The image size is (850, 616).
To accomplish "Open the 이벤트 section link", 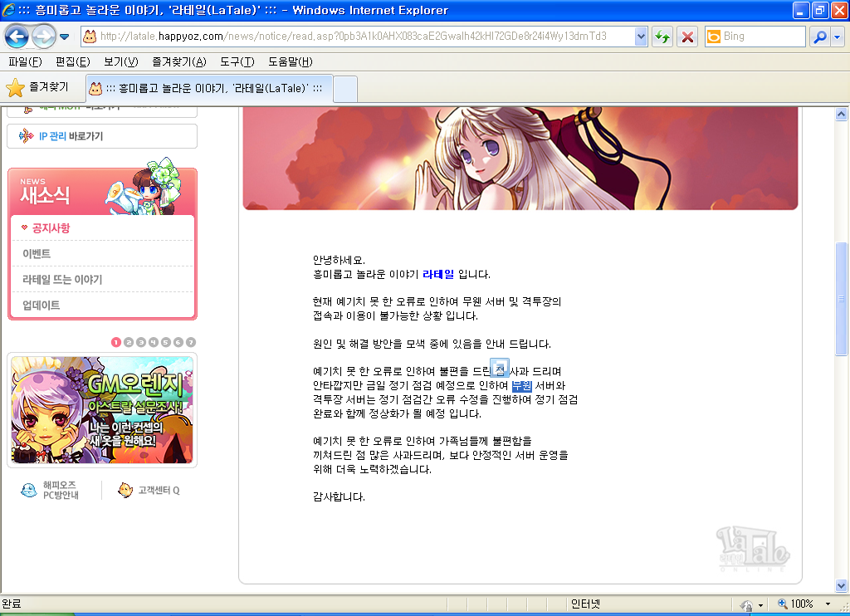I will pos(37,254).
